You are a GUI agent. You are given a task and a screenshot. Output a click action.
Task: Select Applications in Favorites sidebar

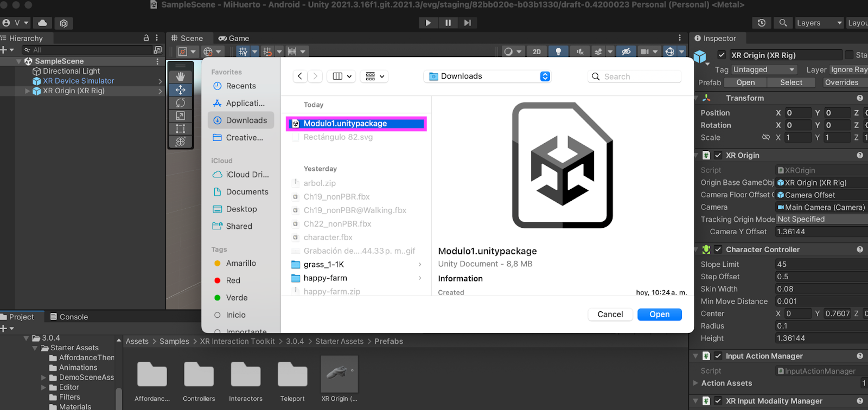point(241,103)
